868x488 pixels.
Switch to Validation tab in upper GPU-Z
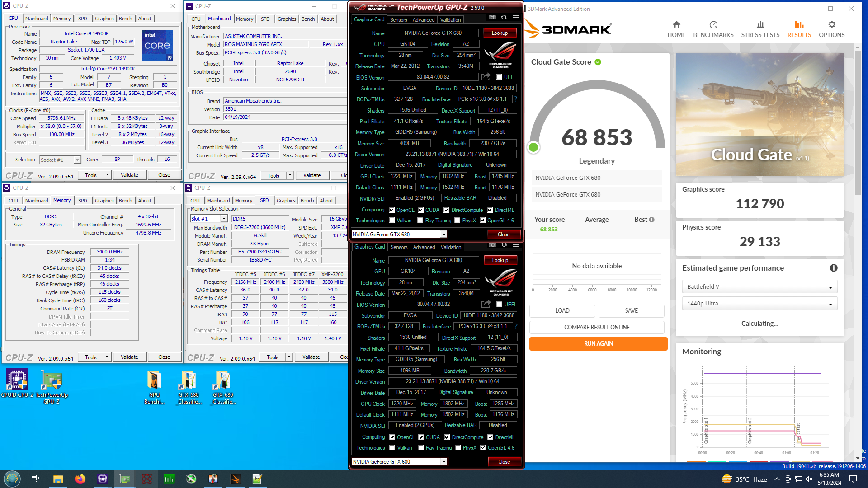(x=451, y=19)
